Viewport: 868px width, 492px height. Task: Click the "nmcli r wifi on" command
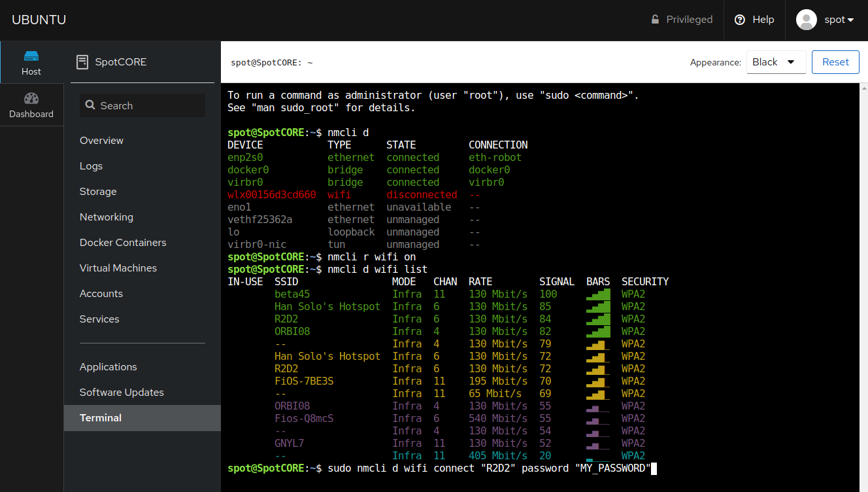pyautogui.click(x=372, y=257)
